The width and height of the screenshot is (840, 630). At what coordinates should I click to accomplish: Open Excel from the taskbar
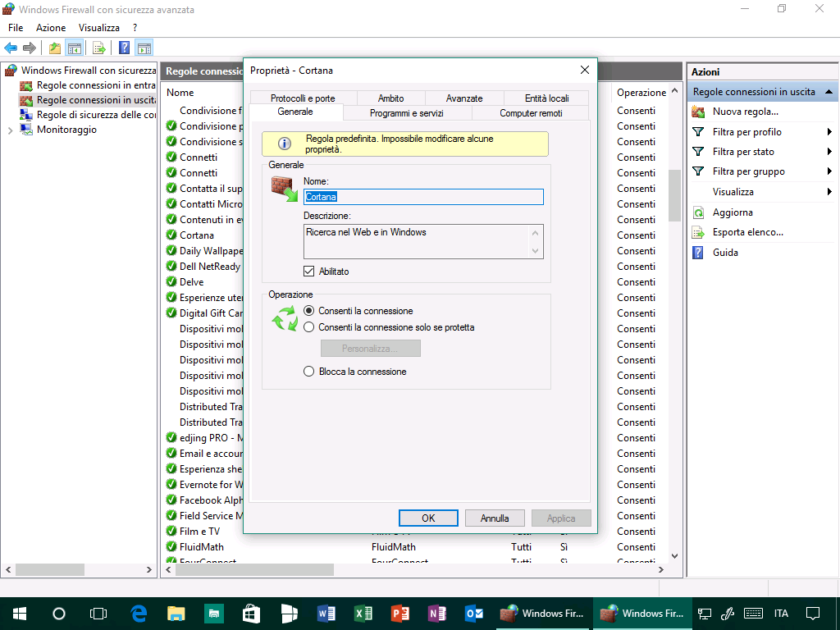click(363, 614)
